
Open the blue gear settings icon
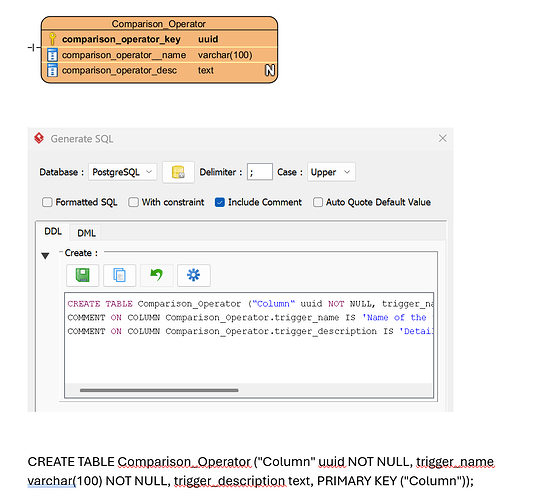click(x=194, y=276)
